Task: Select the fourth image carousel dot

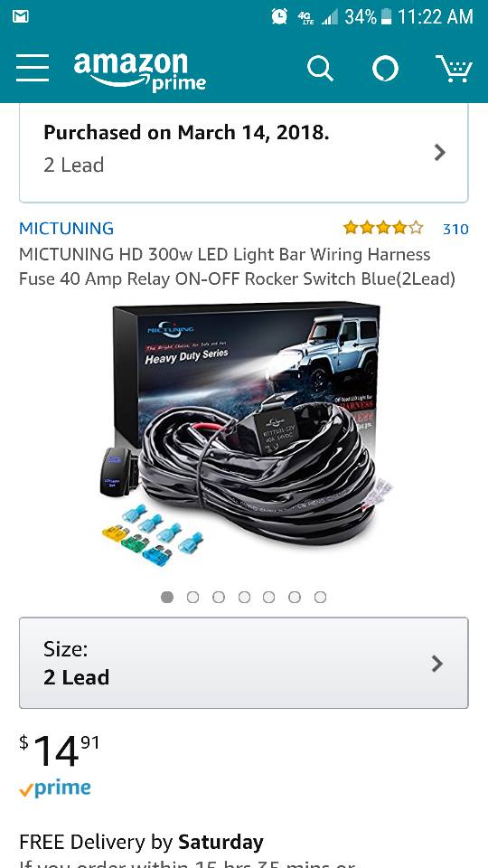Action: click(244, 598)
